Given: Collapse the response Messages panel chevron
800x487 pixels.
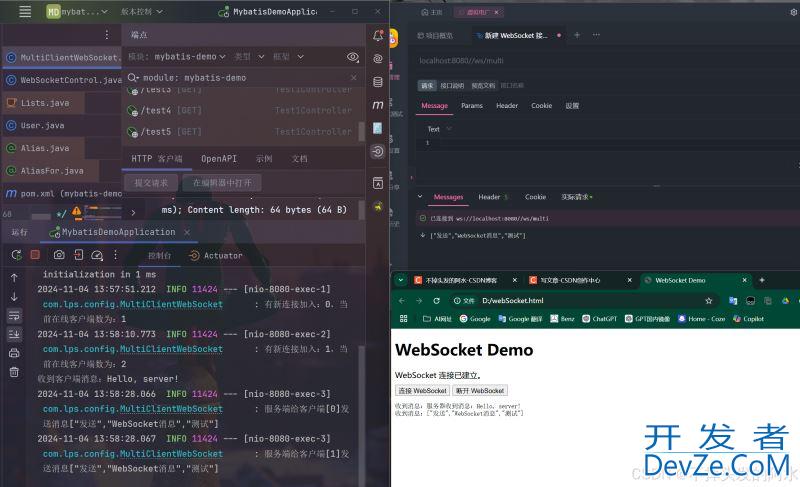Looking at the screenshot, I should pyautogui.click(x=420, y=196).
